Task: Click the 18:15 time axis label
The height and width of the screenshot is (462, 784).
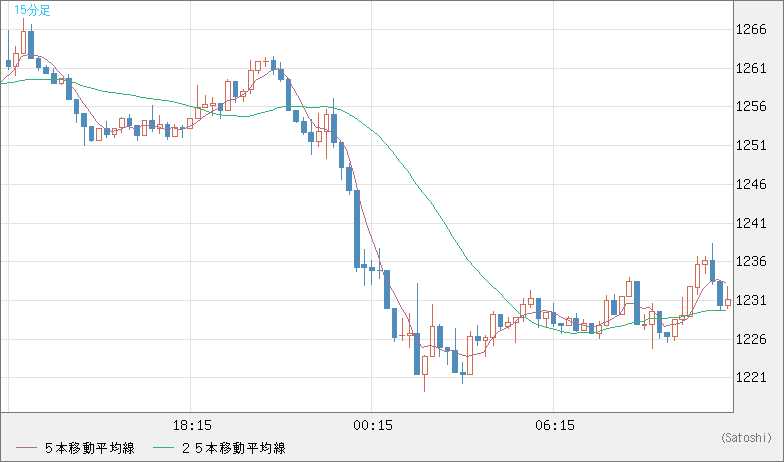Action: [x=192, y=426]
